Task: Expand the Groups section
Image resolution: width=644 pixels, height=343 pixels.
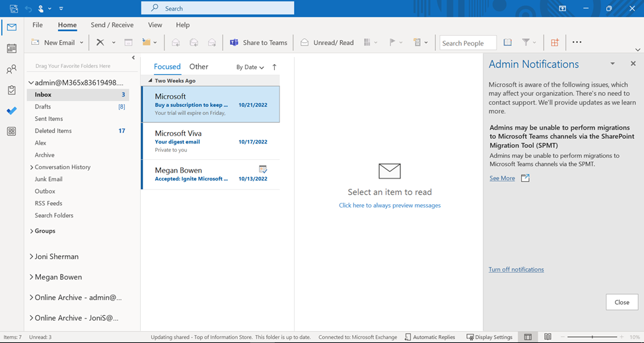Action: [x=31, y=231]
